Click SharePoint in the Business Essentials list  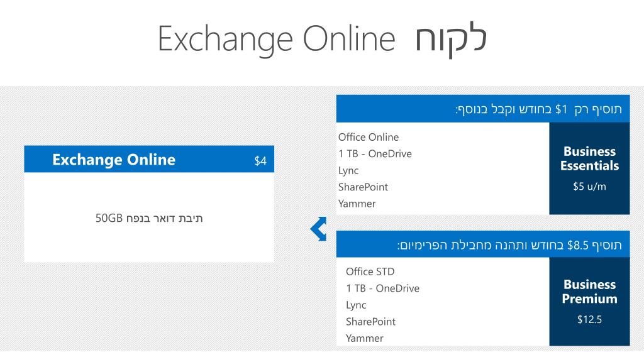[363, 187]
